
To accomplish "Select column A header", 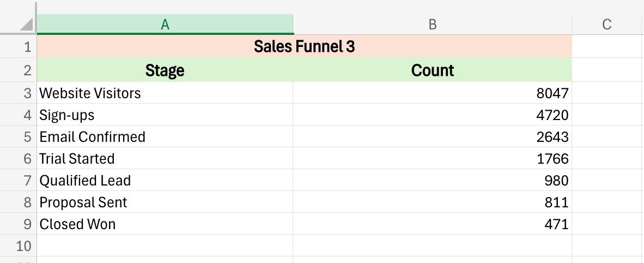I will pyautogui.click(x=165, y=24).
